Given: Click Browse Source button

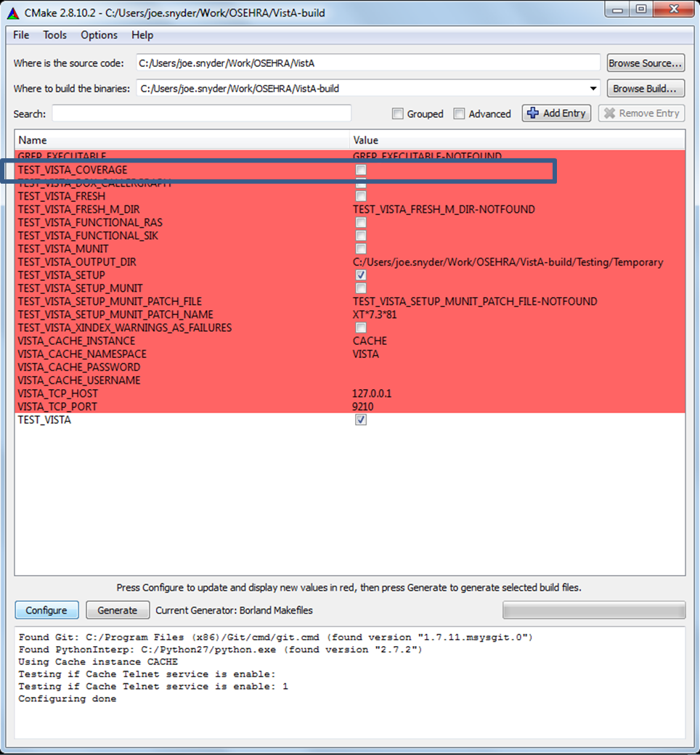Looking at the screenshot, I should 645,63.
